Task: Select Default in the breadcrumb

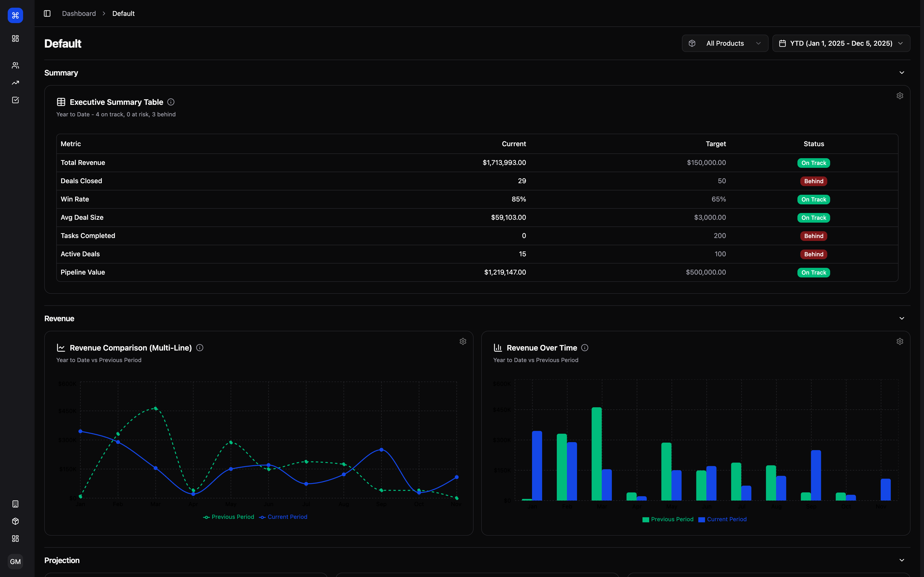Action: point(123,13)
